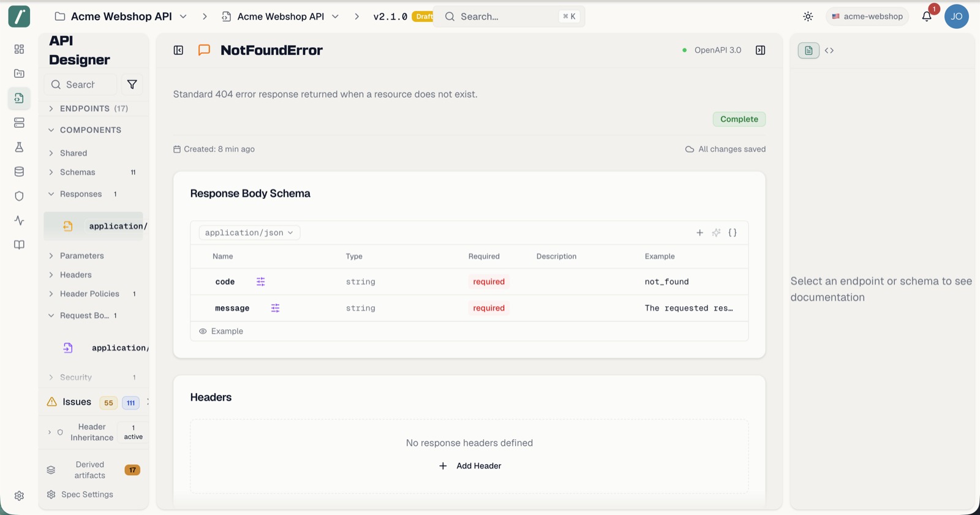The image size is (980, 515).
Task: Click the code field name cell
Action: point(225,282)
